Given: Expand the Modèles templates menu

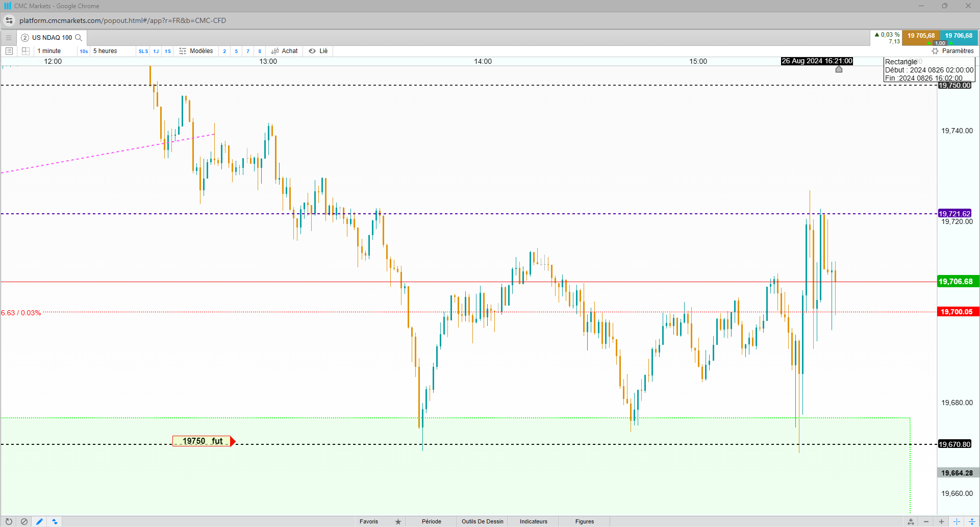Looking at the screenshot, I should click(x=196, y=51).
